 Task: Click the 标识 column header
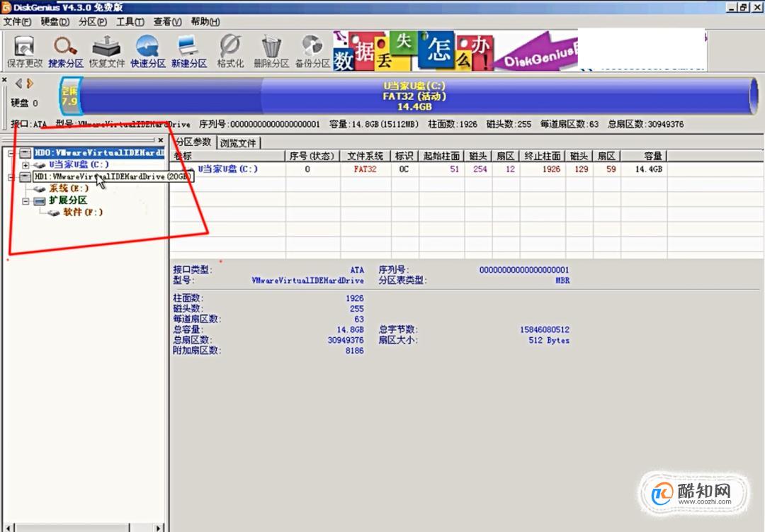pos(404,156)
